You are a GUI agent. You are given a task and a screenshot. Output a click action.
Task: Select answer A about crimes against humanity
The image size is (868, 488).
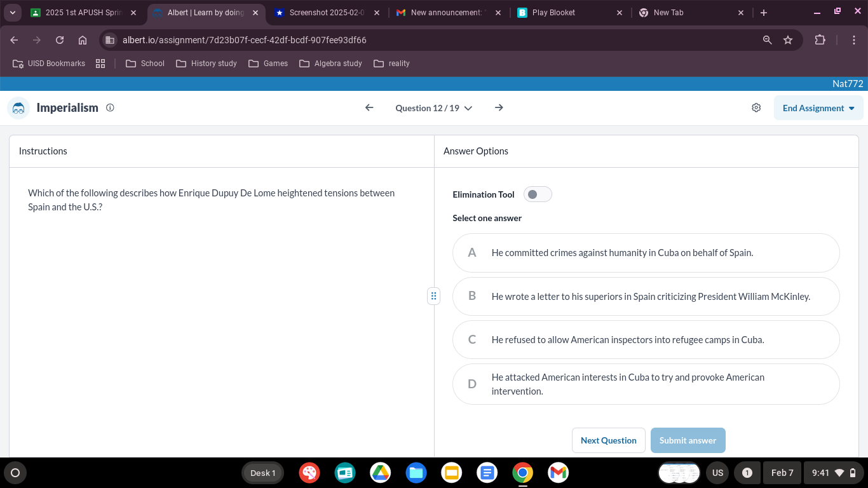pyautogui.click(x=646, y=253)
